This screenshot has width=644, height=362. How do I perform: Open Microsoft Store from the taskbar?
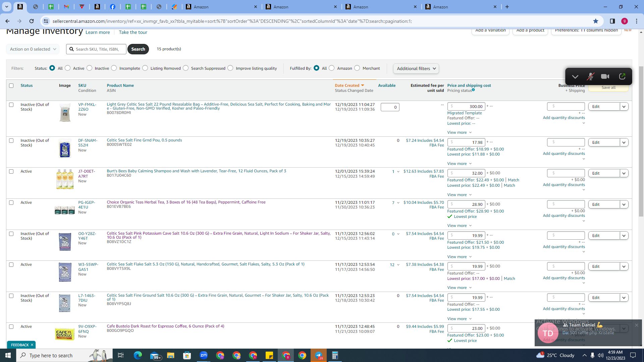pos(187,355)
